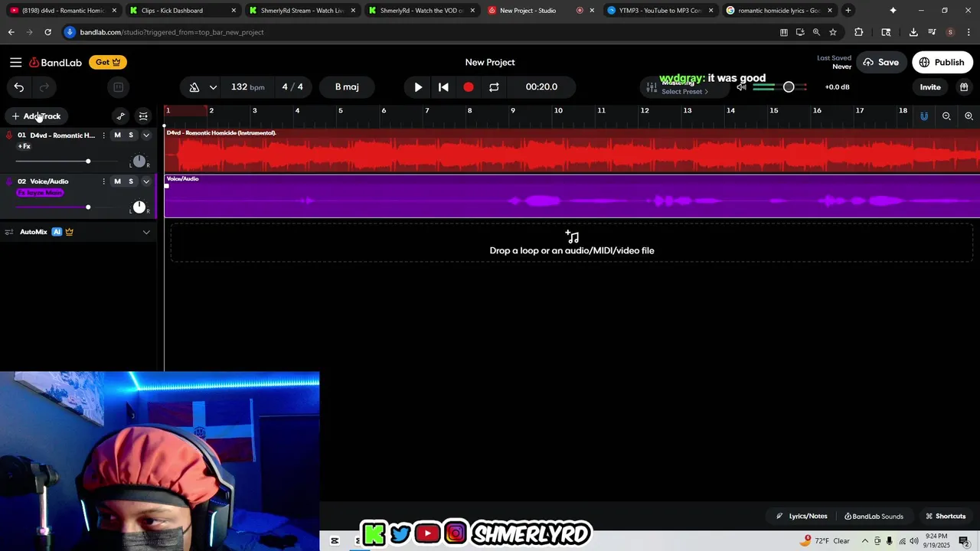Click the BandLab logo
980x551 pixels.
click(55, 63)
